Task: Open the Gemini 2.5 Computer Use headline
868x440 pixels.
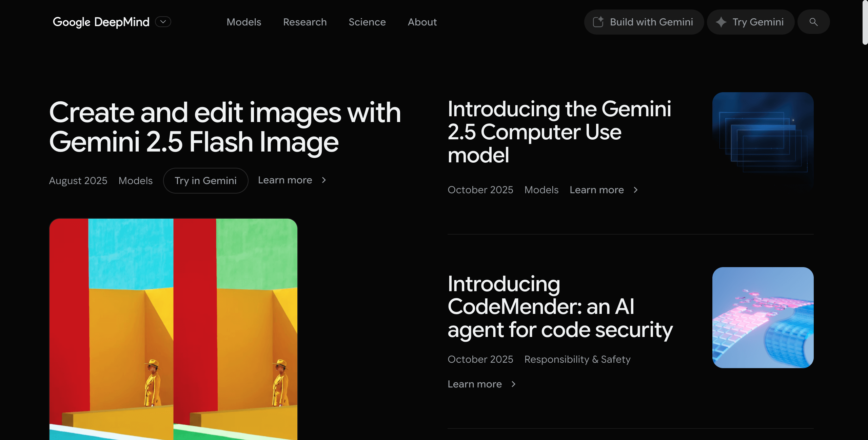Action: (559, 132)
